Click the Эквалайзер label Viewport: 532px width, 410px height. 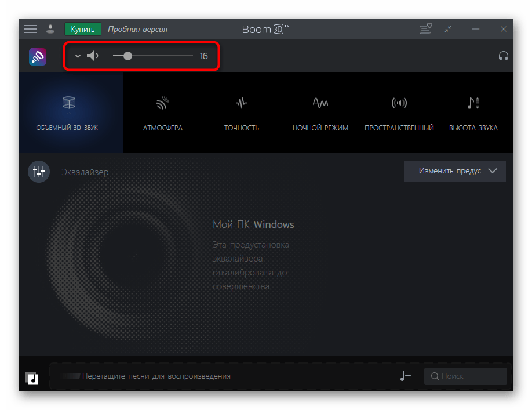(85, 172)
